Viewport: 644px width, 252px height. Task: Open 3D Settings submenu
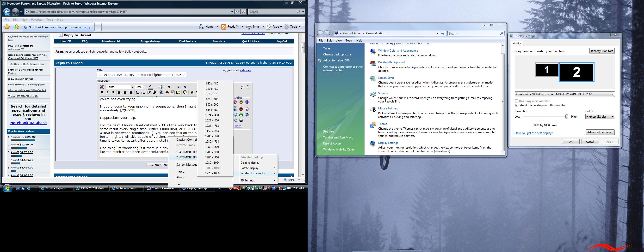point(255,180)
